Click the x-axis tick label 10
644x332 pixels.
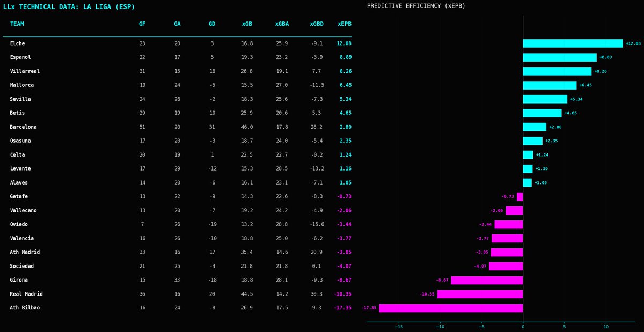606,327
